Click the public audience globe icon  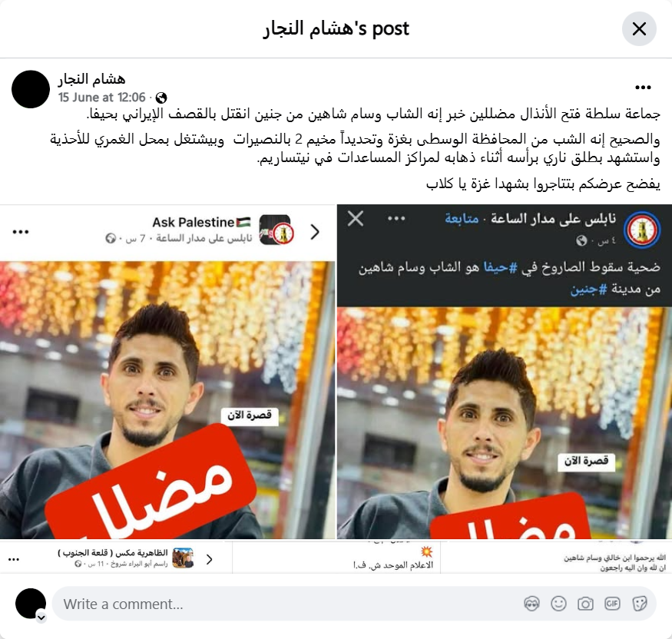coord(161,98)
